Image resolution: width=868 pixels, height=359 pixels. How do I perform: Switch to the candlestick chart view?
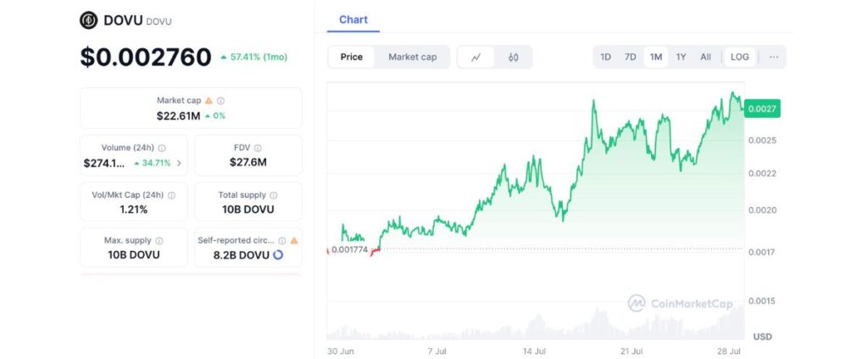tap(513, 57)
